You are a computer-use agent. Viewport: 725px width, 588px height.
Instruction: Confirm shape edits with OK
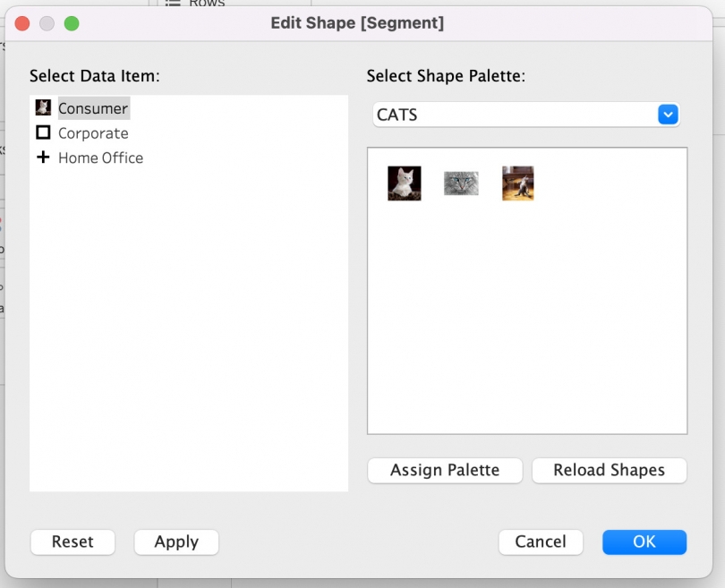tap(644, 541)
